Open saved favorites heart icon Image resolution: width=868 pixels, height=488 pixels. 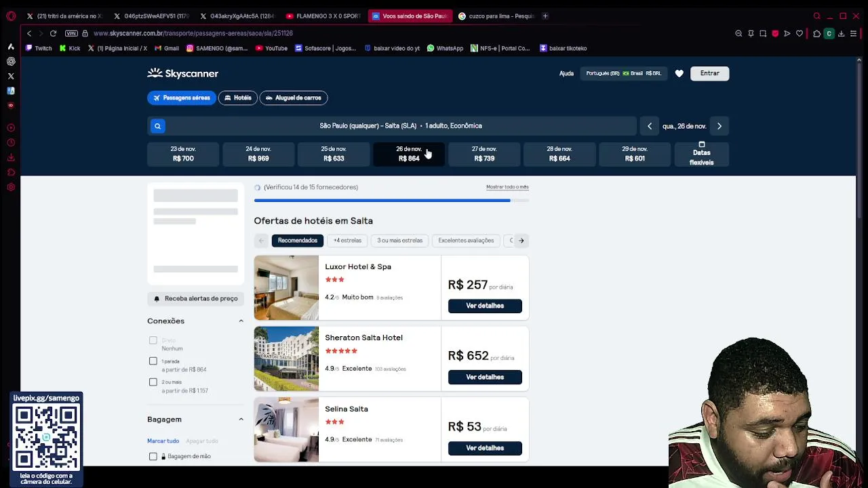point(679,73)
